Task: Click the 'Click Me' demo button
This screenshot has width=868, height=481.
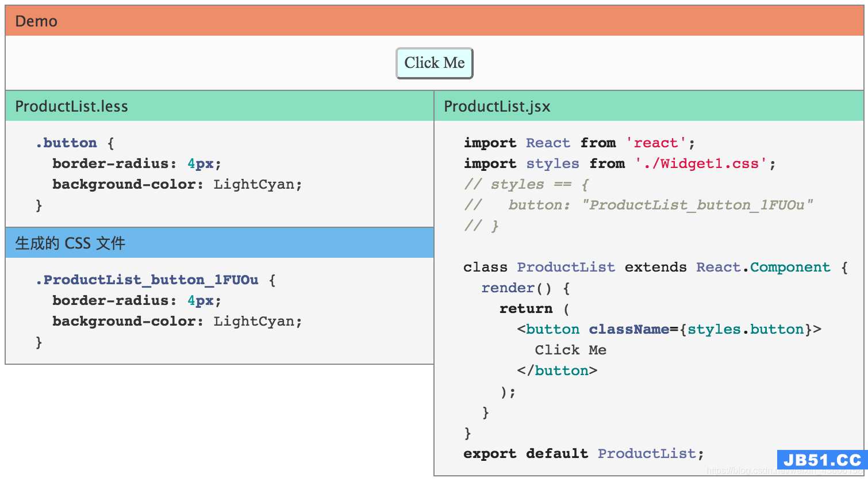Action: [x=435, y=63]
